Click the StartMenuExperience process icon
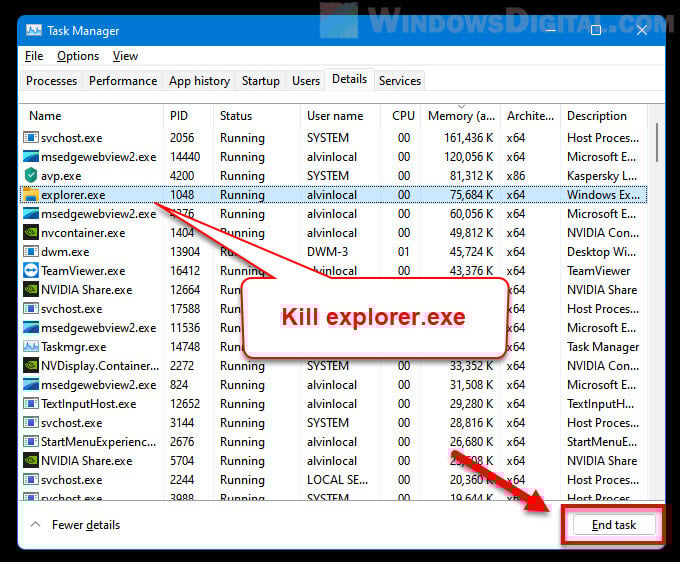 tap(30, 442)
